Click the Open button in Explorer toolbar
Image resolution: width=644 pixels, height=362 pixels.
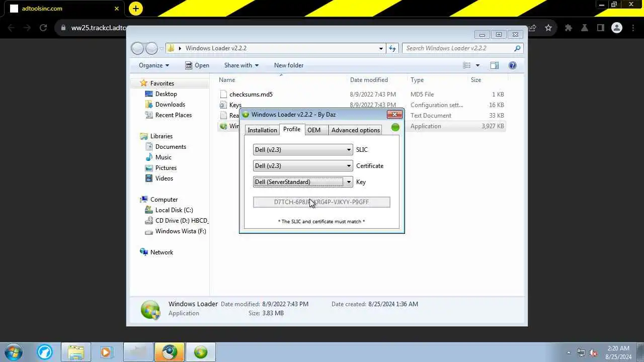(x=197, y=65)
